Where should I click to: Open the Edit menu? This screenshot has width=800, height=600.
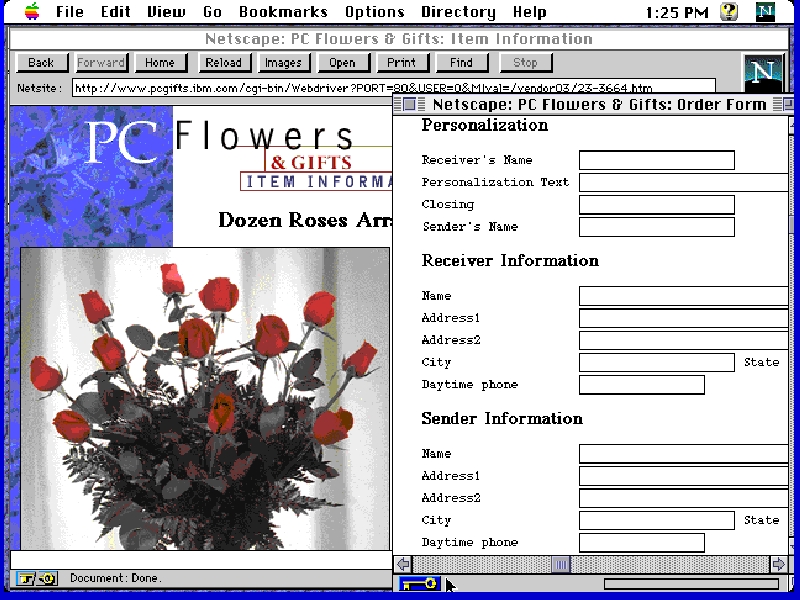coord(115,11)
